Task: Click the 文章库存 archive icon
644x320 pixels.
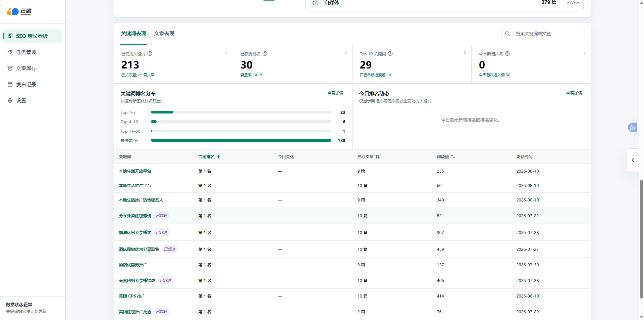Action: tap(10, 68)
